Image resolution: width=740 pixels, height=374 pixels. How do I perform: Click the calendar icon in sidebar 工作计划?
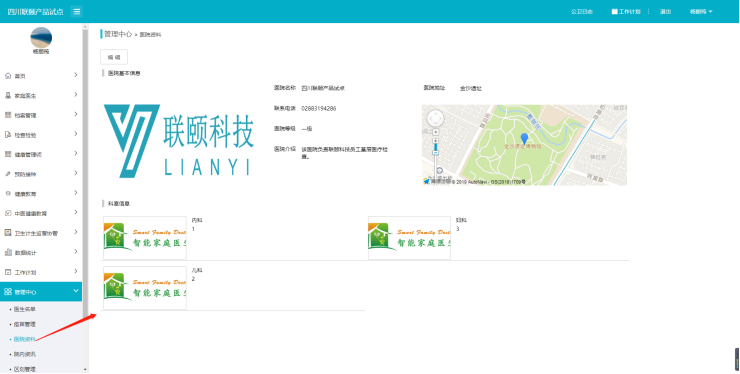click(x=8, y=272)
